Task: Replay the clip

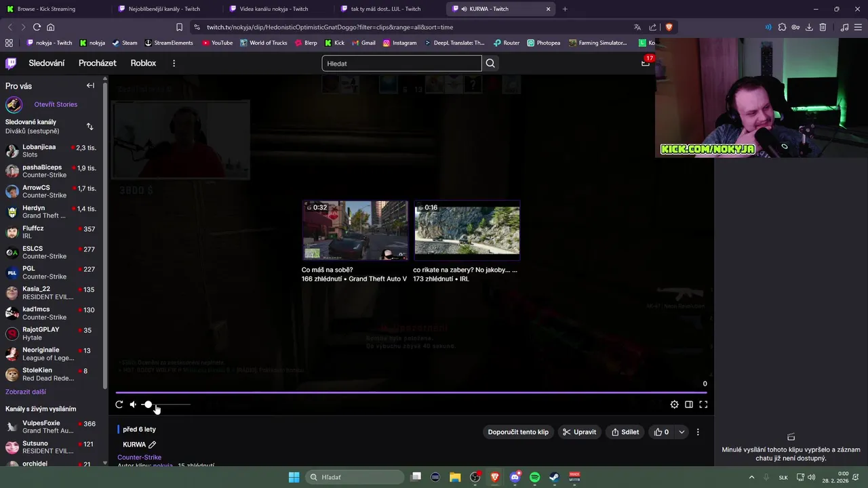Action: (119, 405)
